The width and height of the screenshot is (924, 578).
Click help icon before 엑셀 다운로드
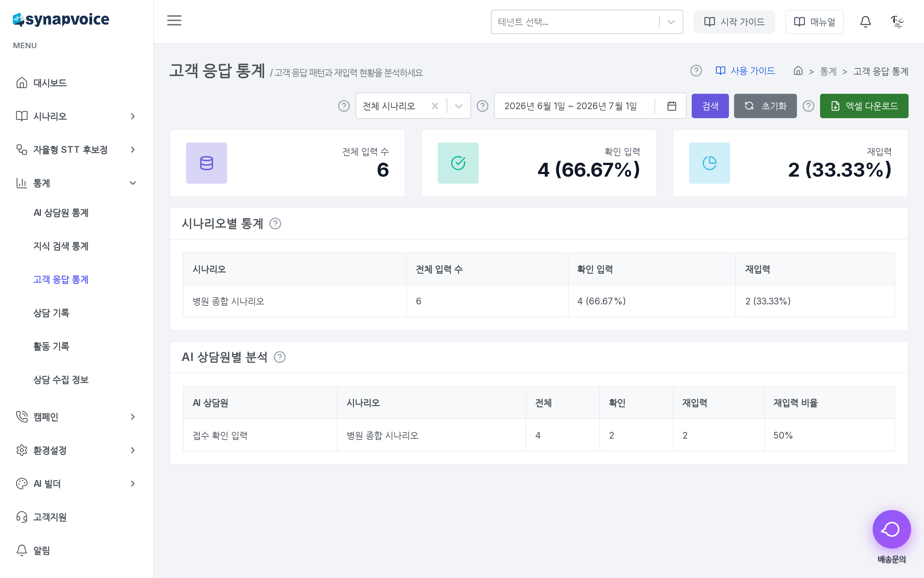click(x=808, y=106)
